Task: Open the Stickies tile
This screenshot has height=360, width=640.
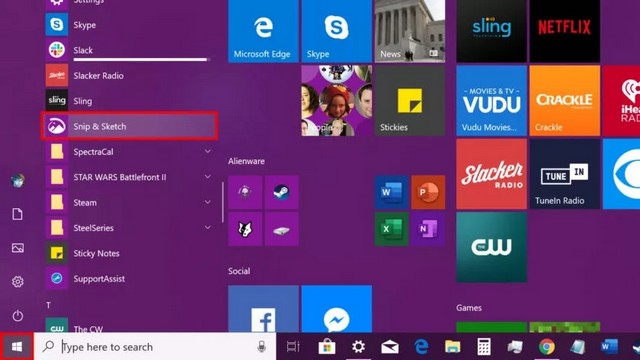Action: click(x=410, y=100)
